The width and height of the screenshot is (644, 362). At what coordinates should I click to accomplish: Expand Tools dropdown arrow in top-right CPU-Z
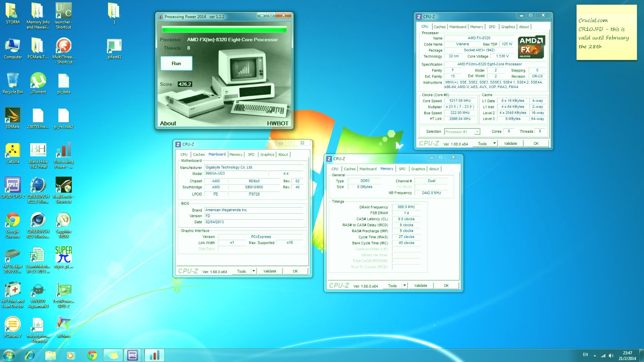[495, 144]
